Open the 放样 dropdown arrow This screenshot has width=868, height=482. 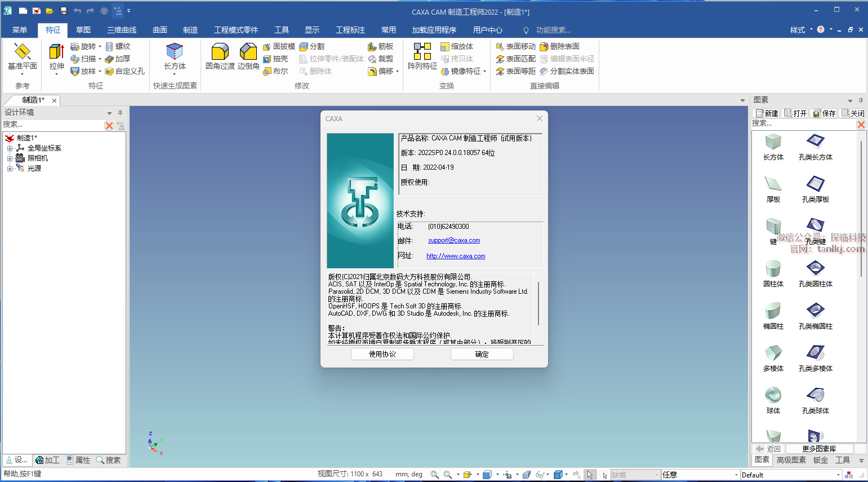[100, 71]
